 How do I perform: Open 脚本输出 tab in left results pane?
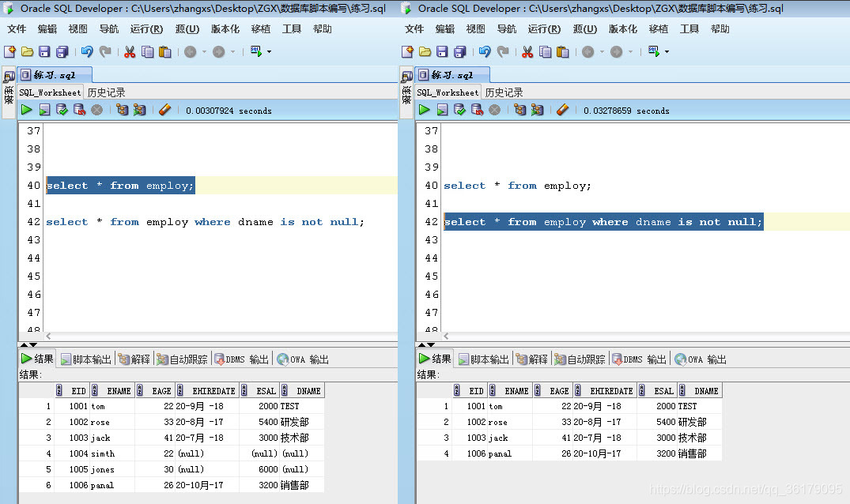tap(86, 359)
